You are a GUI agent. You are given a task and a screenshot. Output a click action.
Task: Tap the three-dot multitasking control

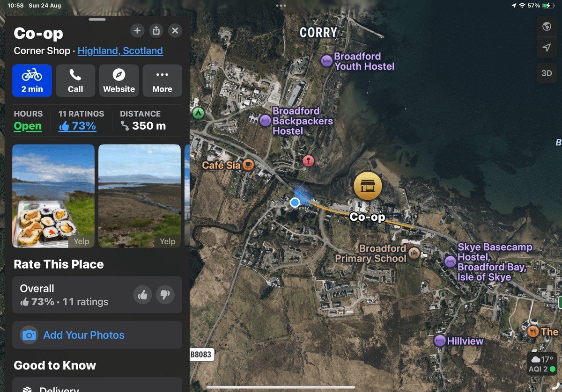coord(281,6)
